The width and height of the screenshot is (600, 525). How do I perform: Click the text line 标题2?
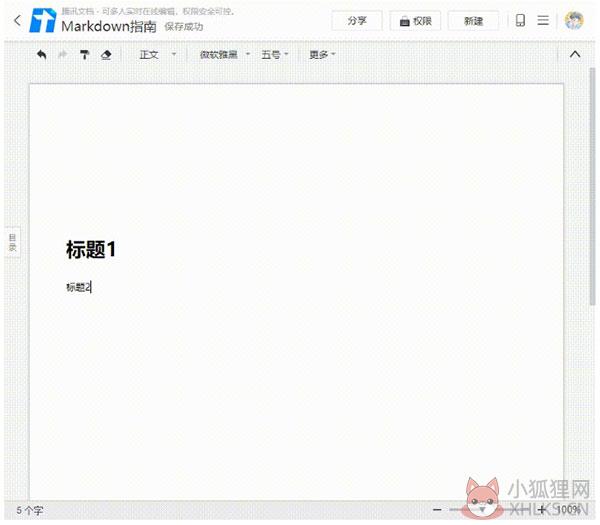pyautogui.click(x=78, y=287)
